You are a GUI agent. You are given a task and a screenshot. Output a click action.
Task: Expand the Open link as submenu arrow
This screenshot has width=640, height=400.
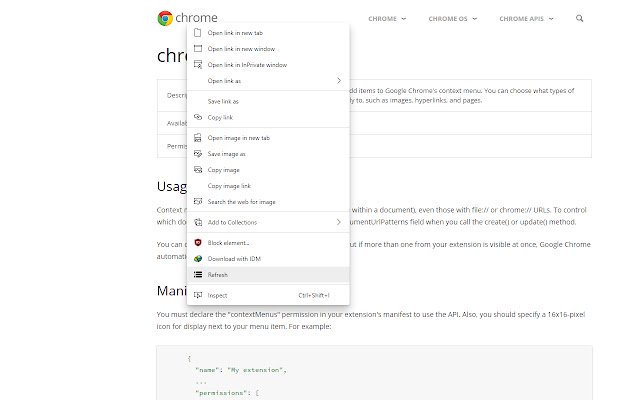click(339, 81)
